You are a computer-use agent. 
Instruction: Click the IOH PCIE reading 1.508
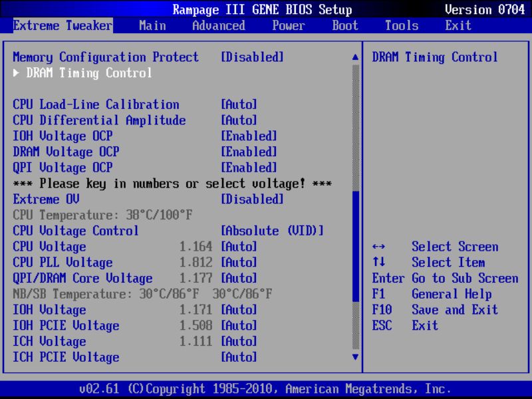[x=196, y=325]
